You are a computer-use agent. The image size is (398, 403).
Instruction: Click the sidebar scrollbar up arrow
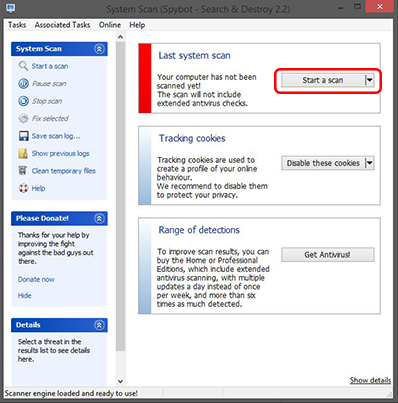pyautogui.click(x=121, y=37)
